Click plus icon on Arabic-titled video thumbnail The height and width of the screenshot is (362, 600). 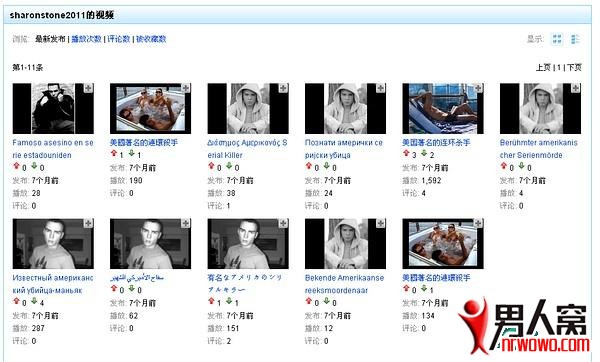click(186, 223)
